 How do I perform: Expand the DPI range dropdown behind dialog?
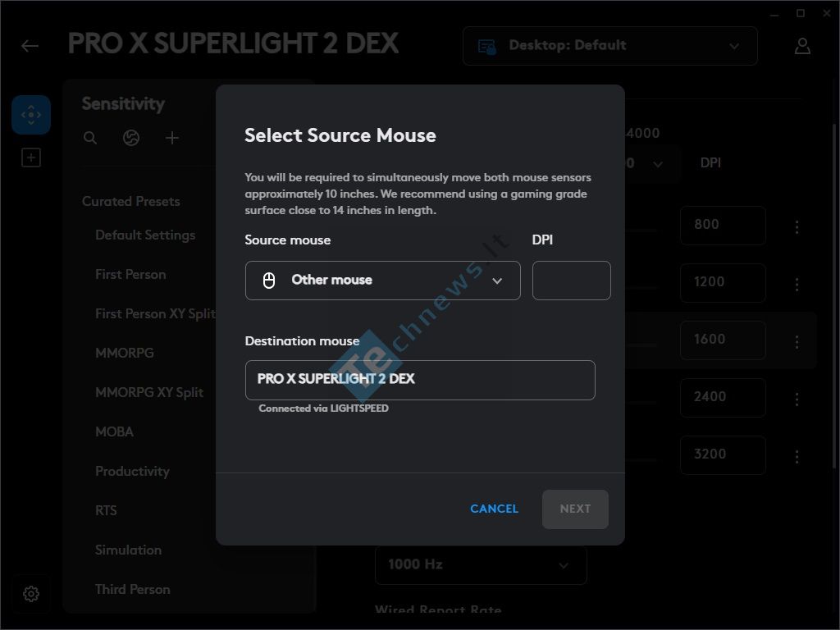click(x=657, y=164)
